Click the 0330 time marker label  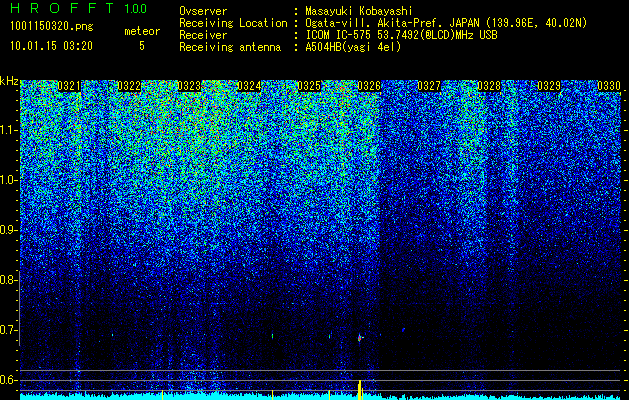point(609,86)
